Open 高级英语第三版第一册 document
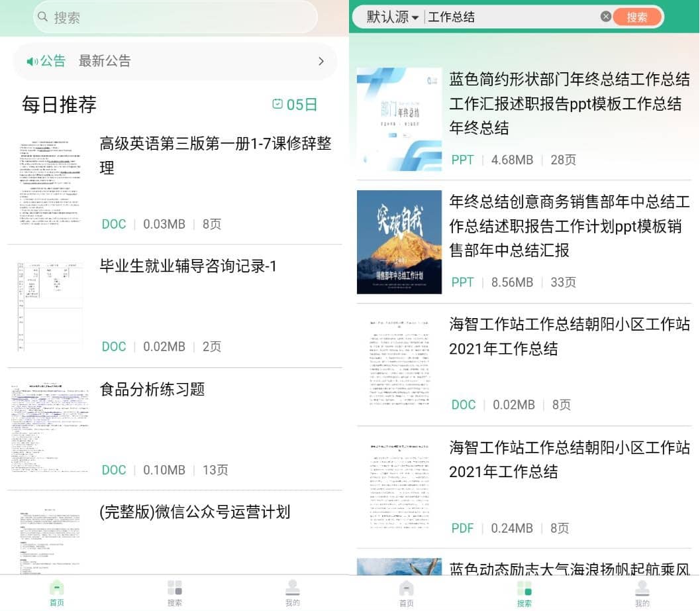 click(215, 156)
